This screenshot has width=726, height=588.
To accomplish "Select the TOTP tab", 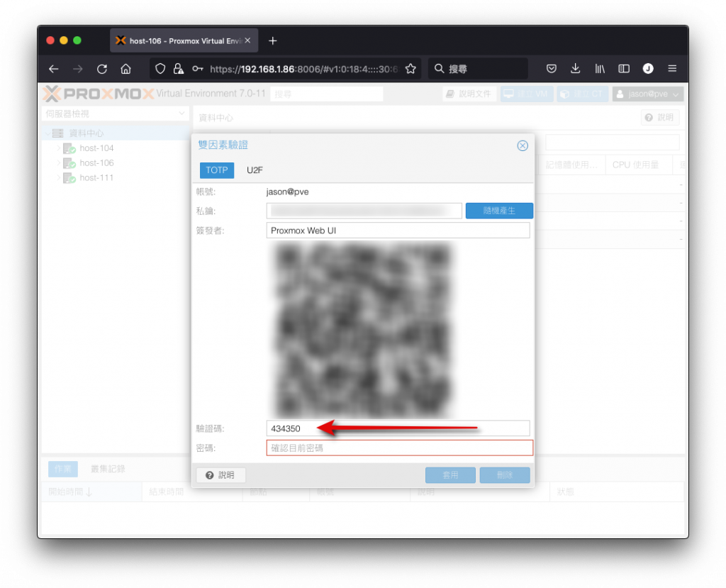I will (x=217, y=170).
